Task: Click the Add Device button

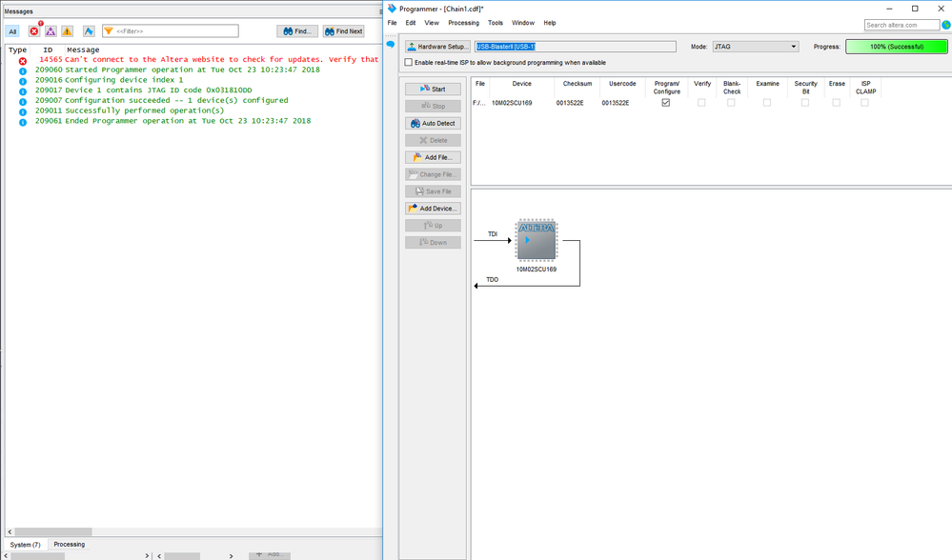Action: click(x=433, y=209)
